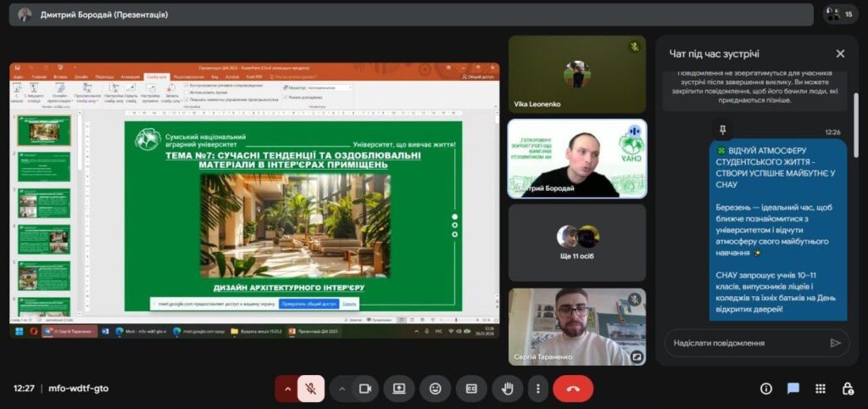This screenshot has height=409, width=868.
Task: Toggle the chat panel icon
Action: (793, 389)
